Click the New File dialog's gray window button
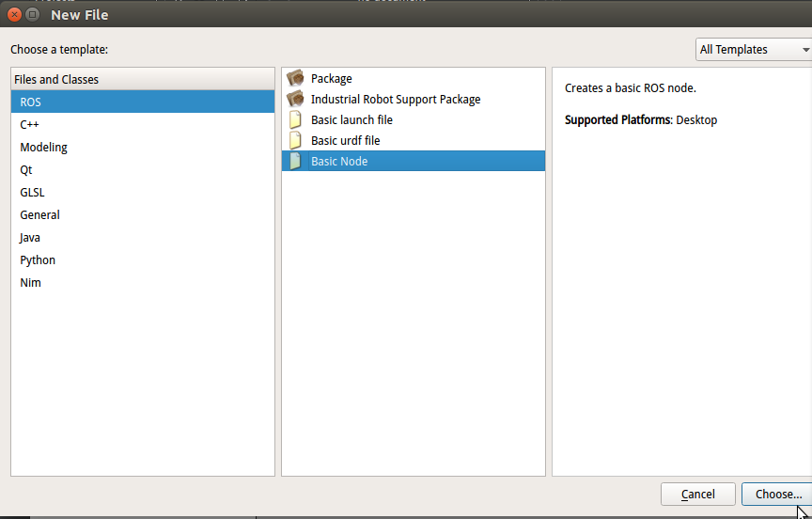Image resolution: width=812 pixels, height=519 pixels. click(x=33, y=14)
